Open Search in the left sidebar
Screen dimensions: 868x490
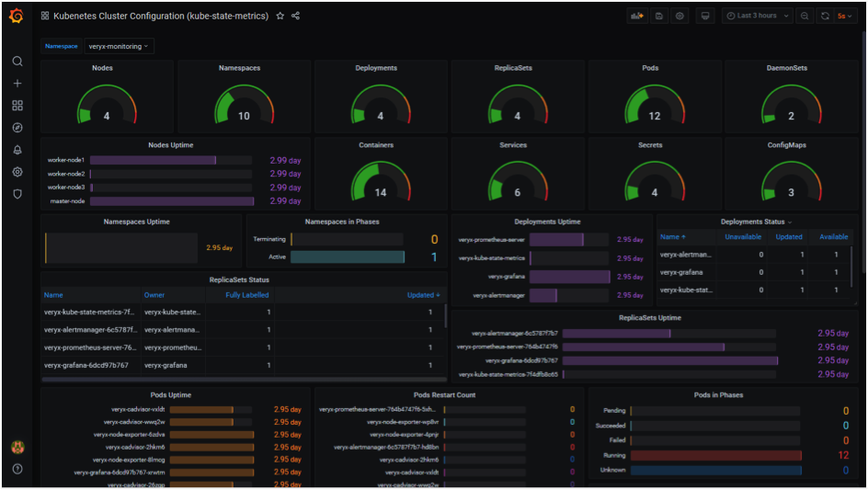tap(17, 61)
